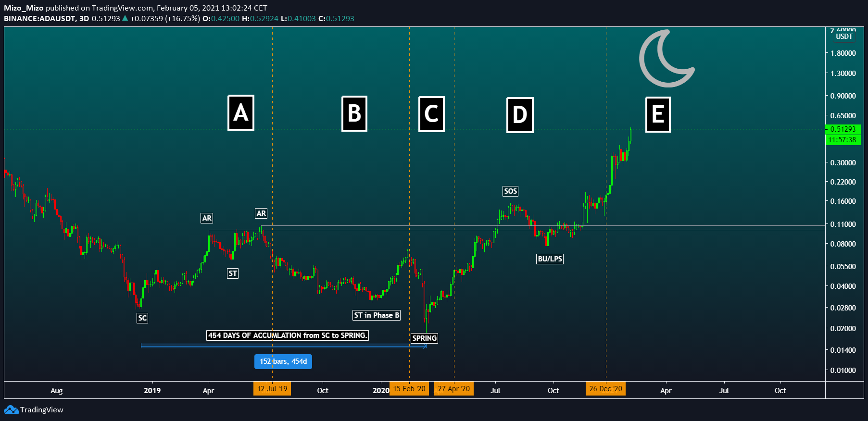Click the BINANCE:ADAUSDT symbol title
Viewport: 868px width, 421px height.
[47, 18]
